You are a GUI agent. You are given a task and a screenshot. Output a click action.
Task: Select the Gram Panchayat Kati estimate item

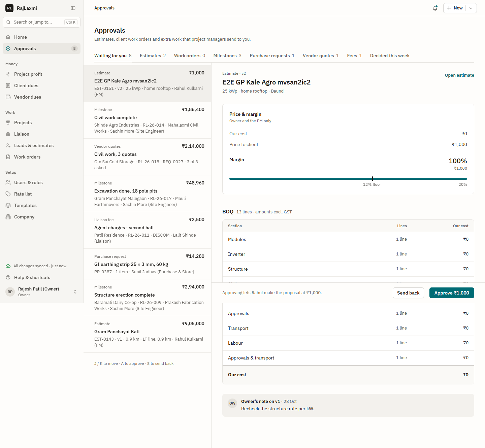tap(147, 334)
